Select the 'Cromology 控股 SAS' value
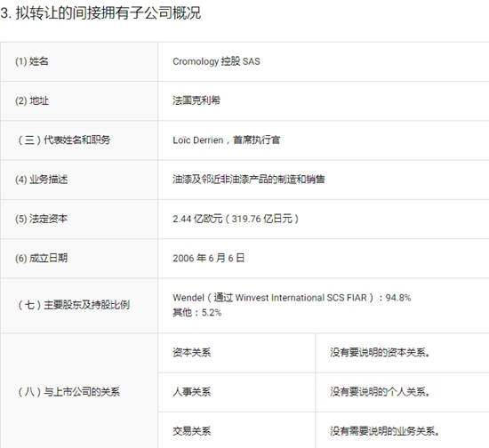Viewport: 489px width, 448px height. (x=216, y=61)
